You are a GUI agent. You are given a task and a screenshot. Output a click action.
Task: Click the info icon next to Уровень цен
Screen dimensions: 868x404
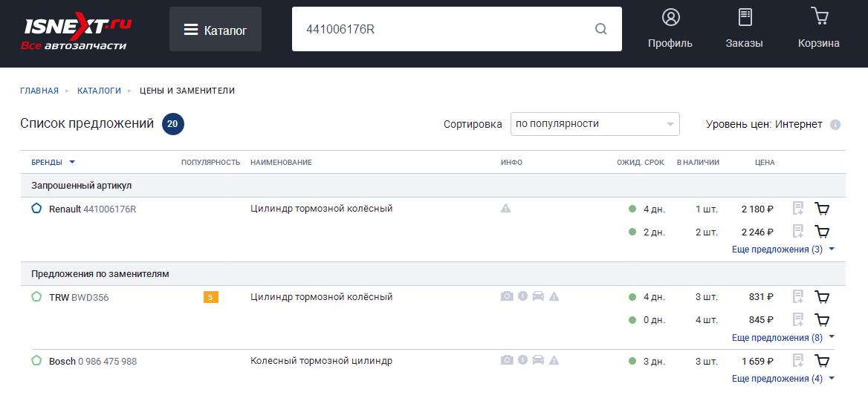pos(835,125)
